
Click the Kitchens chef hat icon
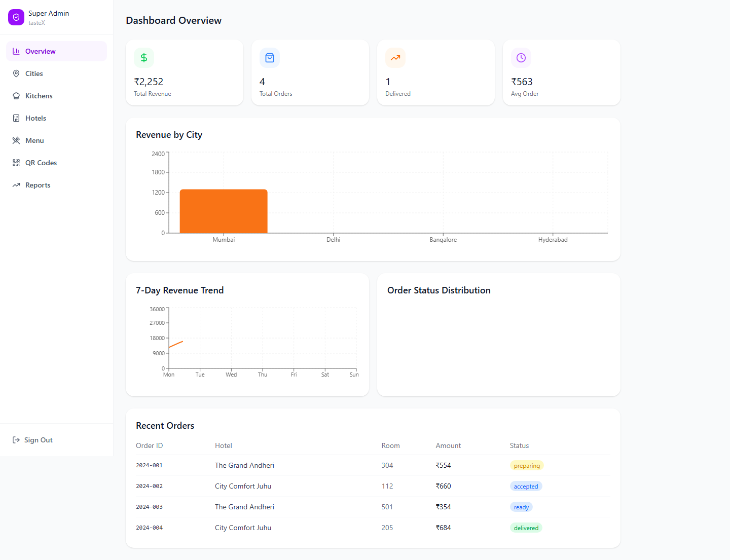pos(16,96)
